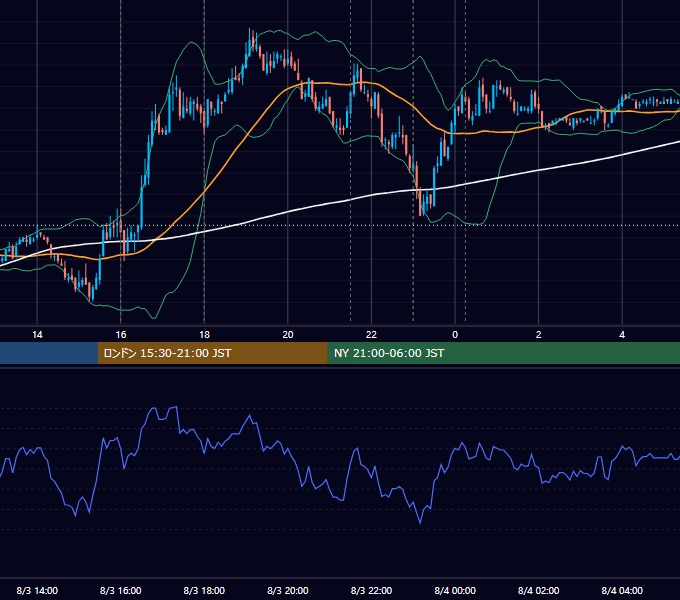Click the blue session bar before ロンドン
680x600 pixels.
[x=49, y=353]
